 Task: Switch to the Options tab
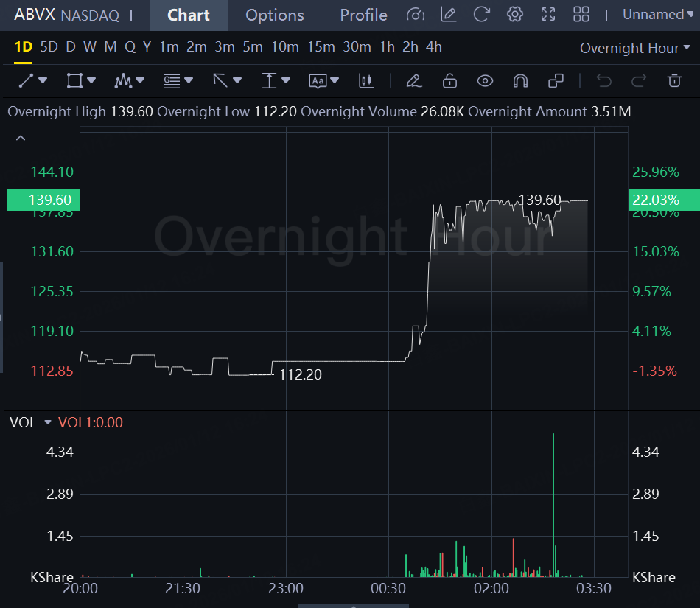tap(275, 15)
